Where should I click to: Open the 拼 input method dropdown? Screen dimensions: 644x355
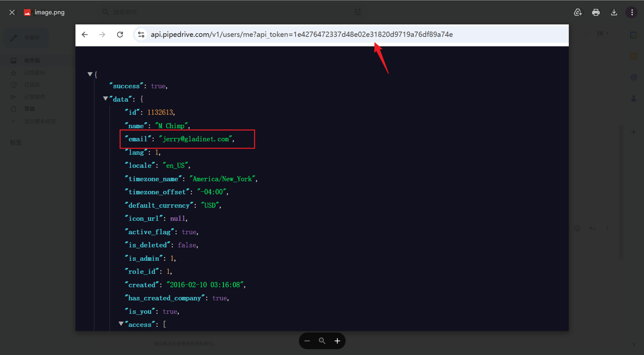602,33
